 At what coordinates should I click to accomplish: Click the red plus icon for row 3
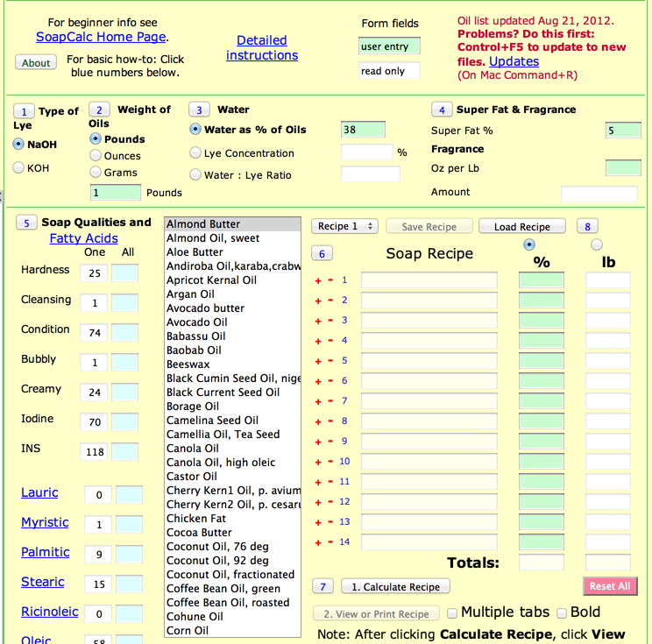pos(318,322)
